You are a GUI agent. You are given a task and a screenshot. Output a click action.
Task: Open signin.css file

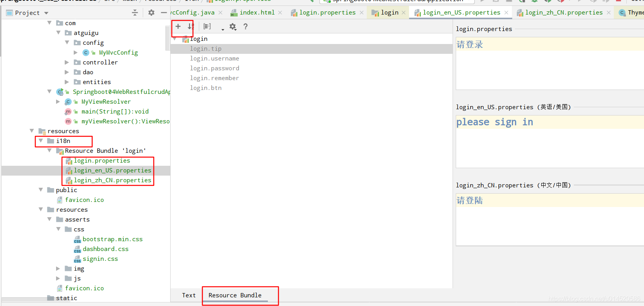[100, 258]
